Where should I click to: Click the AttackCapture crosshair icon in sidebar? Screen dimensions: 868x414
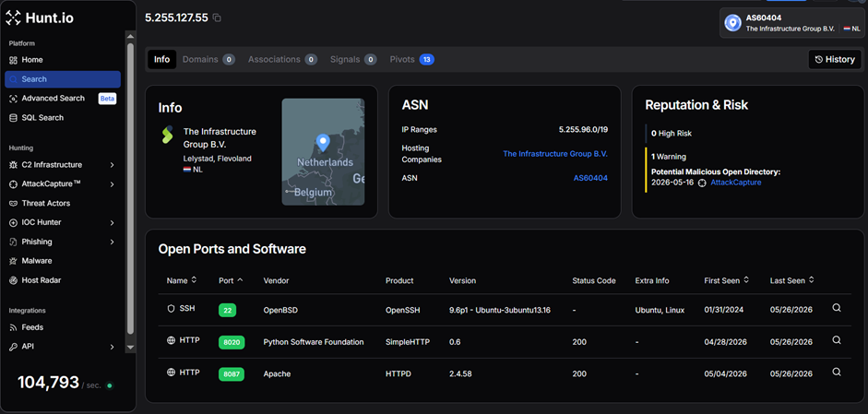click(x=13, y=183)
